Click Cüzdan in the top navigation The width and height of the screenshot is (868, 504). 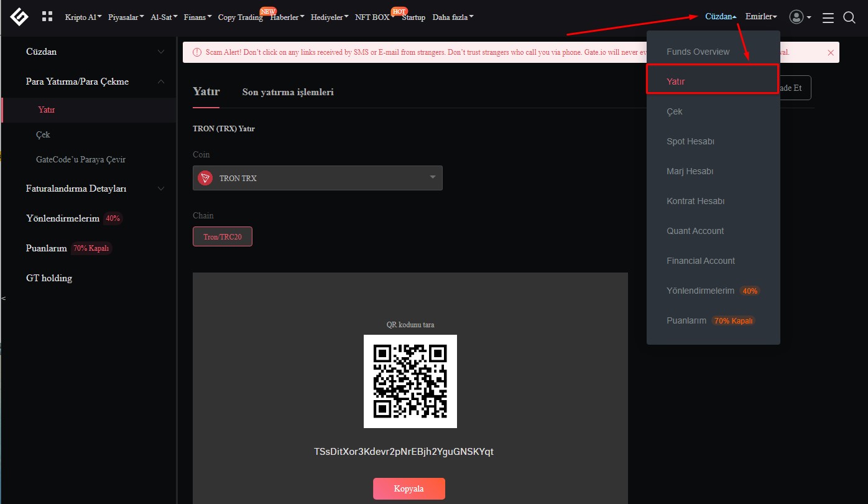point(721,17)
